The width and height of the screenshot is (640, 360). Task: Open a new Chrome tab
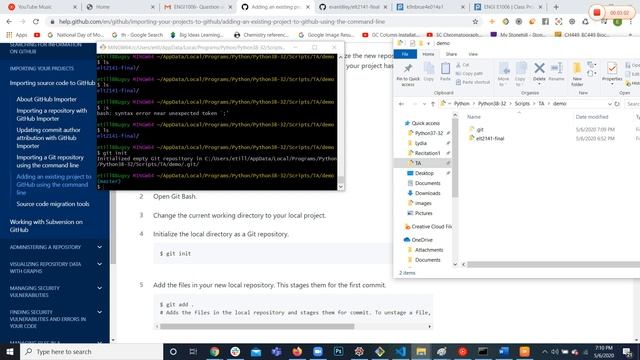tap(556, 7)
